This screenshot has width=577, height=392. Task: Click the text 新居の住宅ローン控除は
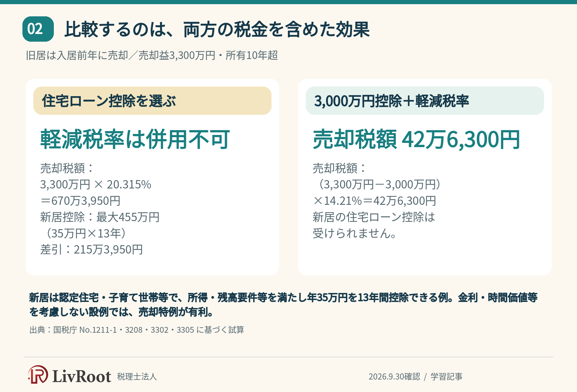[374, 217]
